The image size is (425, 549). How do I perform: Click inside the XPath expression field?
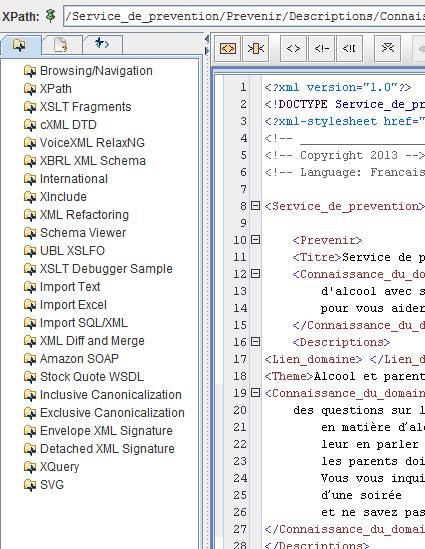244,16
